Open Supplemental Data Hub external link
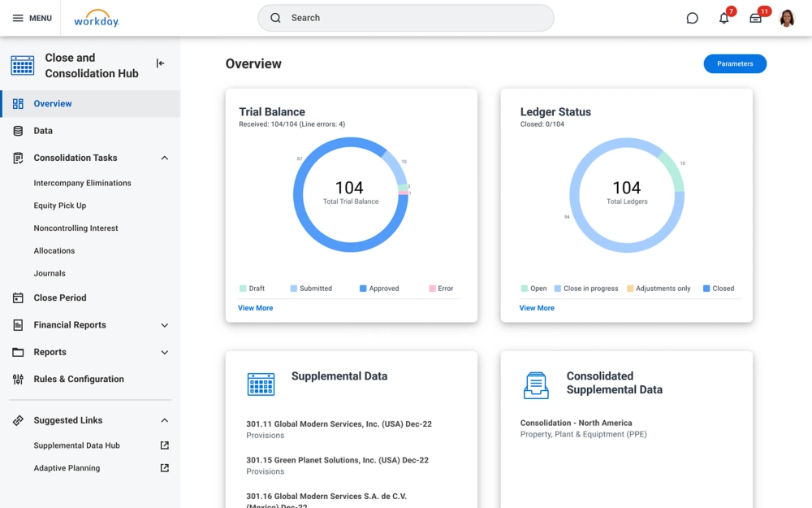Screen dimensions: 812x508 tap(165, 445)
